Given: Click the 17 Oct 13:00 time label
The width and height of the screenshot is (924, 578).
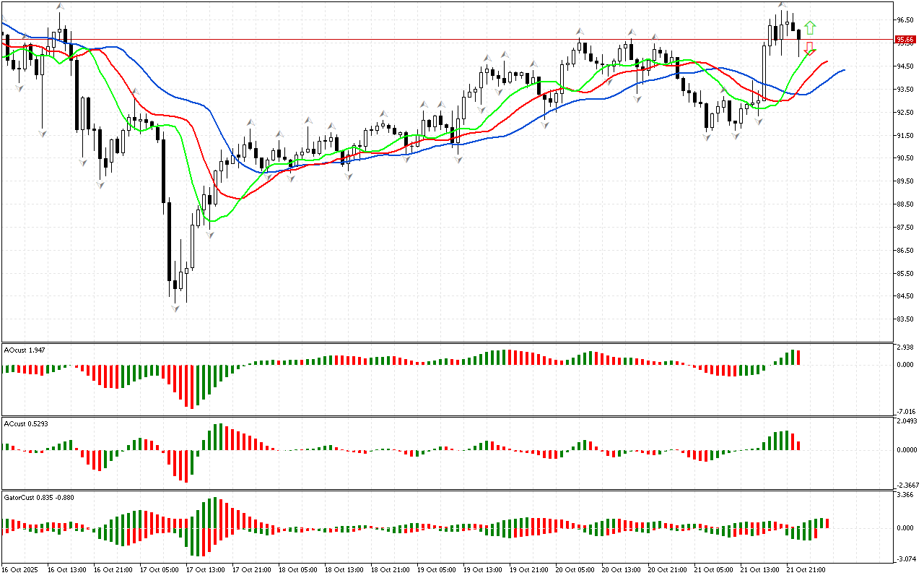Looking at the screenshot, I should pyautogui.click(x=205, y=570).
